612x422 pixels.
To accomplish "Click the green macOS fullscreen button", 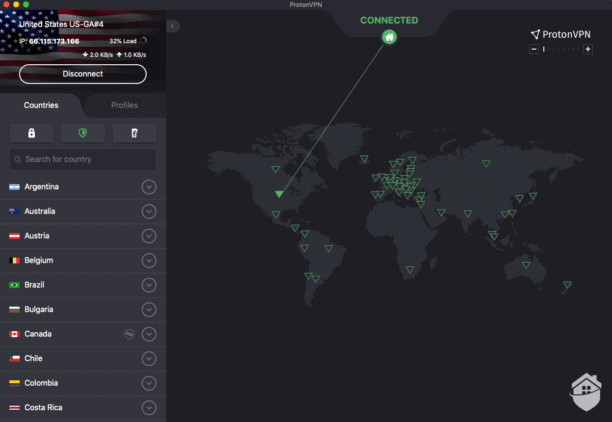I will (x=26, y=4).
